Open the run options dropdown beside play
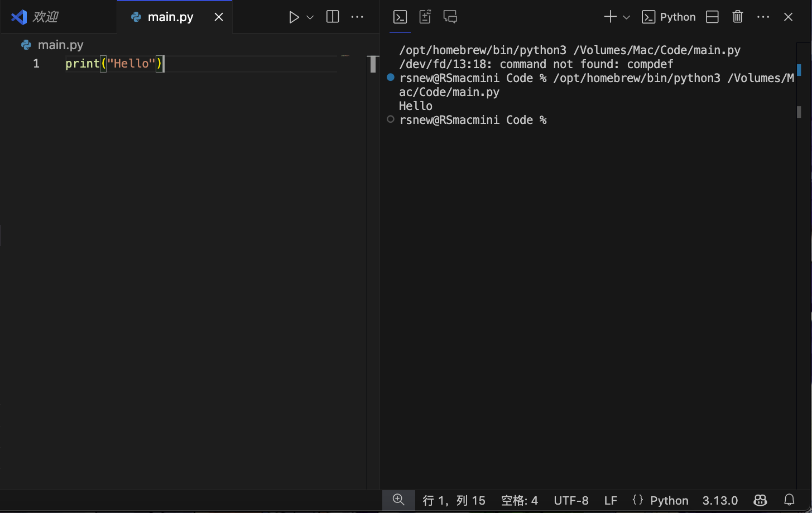 pyautogui.click(x=310, y=17)
